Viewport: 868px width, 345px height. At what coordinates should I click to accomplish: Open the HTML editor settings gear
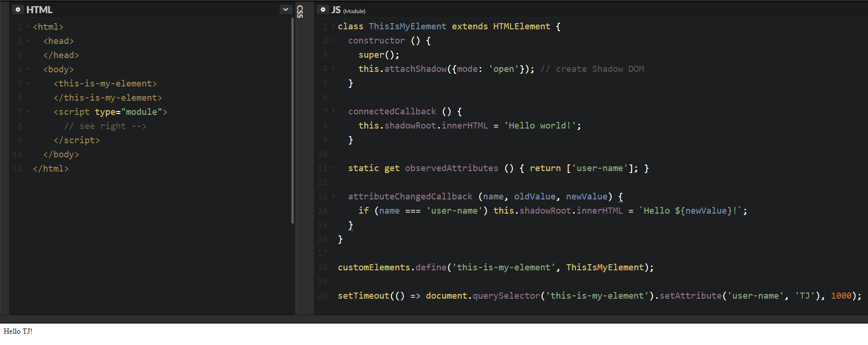click(18, 9)
